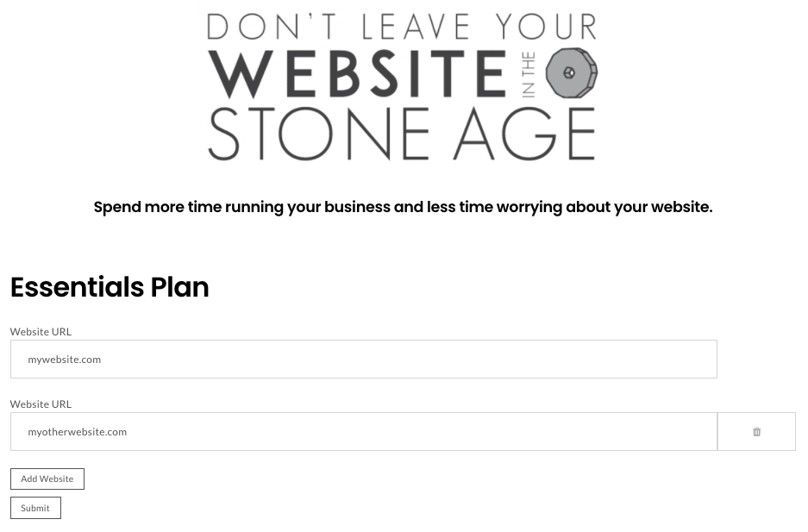Click the Essentials Plan heading
Screen dimensions: 808x532
110,287
